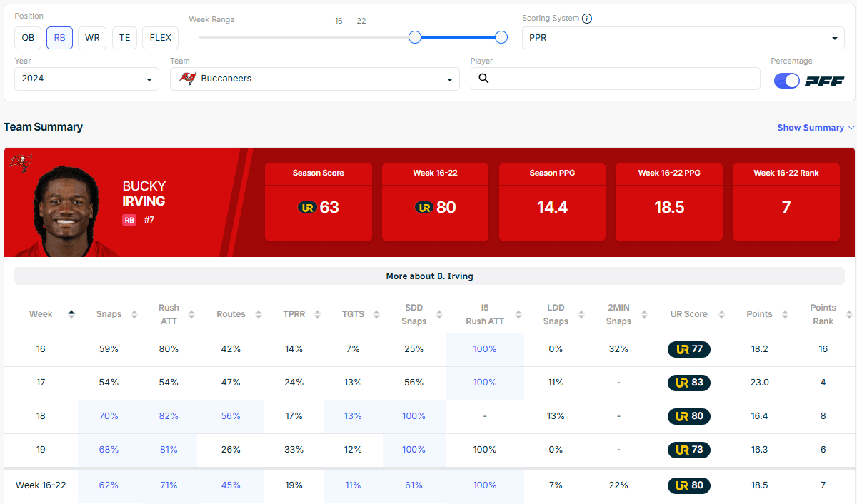Sort by Snaps column sort icon
The width and height of the screenshot is (857, 504).
[x=134, y=314]
